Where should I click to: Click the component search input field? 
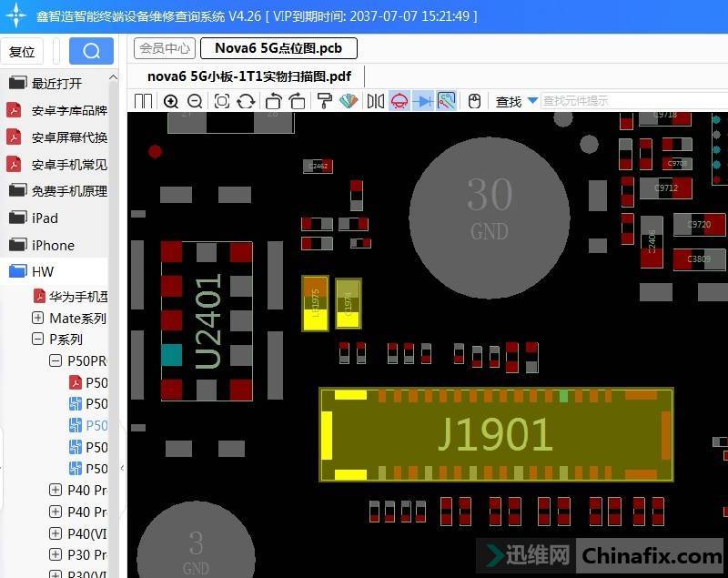point(628,101)
